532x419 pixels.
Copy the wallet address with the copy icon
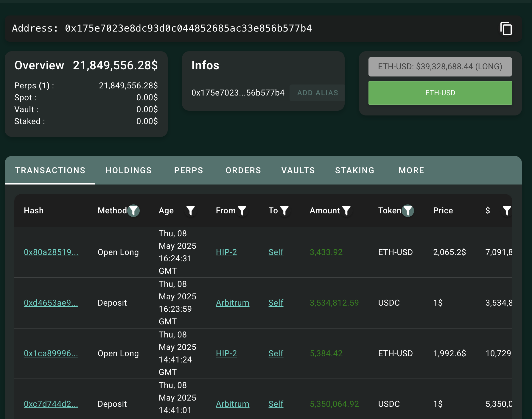(506, 29)
